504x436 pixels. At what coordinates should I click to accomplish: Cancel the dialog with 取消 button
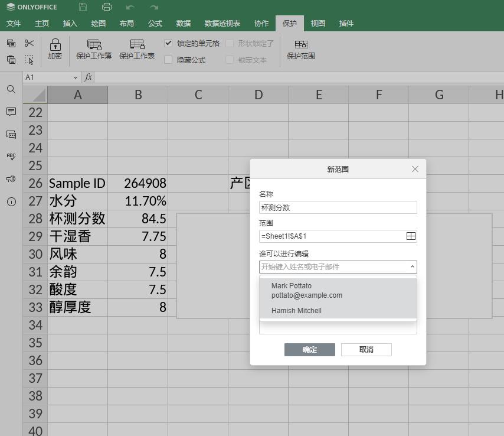[366, 349]
